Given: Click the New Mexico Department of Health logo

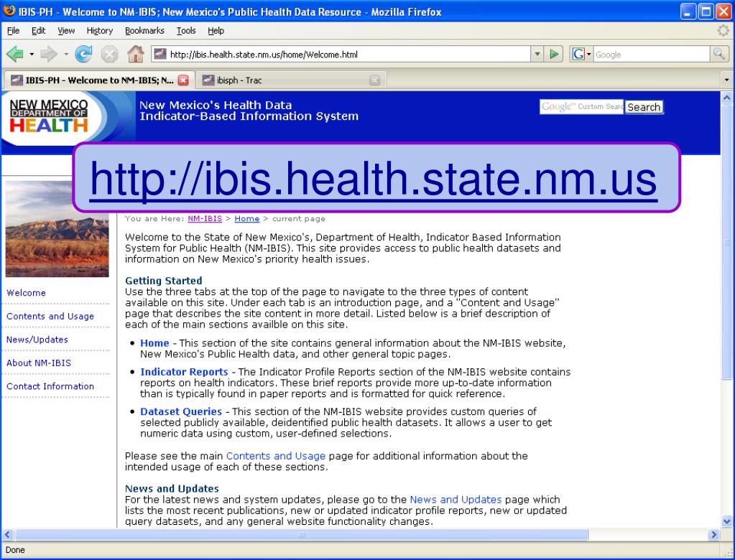Looking at the screenshot, I should [50, 116].
